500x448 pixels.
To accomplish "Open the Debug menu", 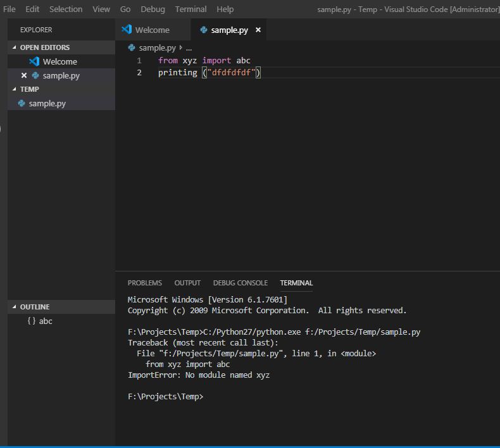I will click(x=153, y=9).
